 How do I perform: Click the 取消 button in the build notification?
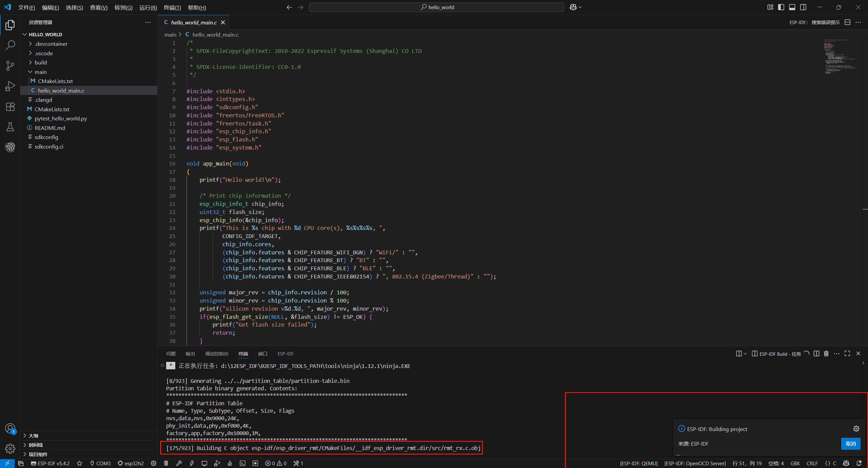point(850,444)
